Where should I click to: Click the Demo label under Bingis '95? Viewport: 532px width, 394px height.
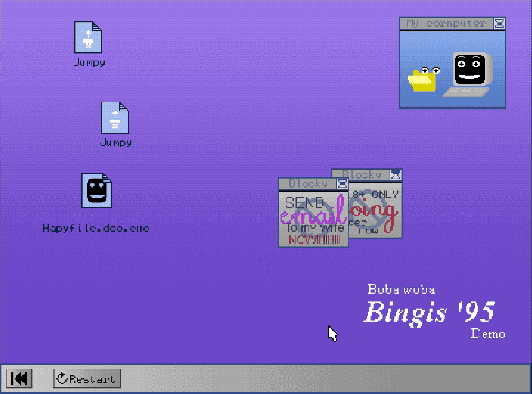click(488, 333)
